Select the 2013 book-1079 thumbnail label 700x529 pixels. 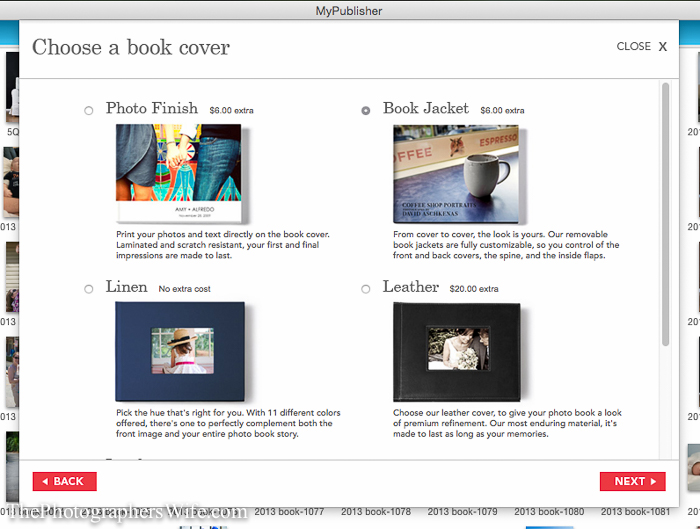point(462,512)
